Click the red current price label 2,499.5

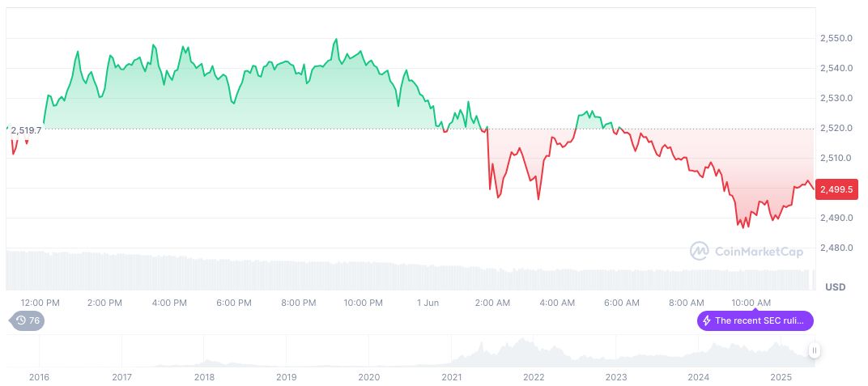(838, 189)
